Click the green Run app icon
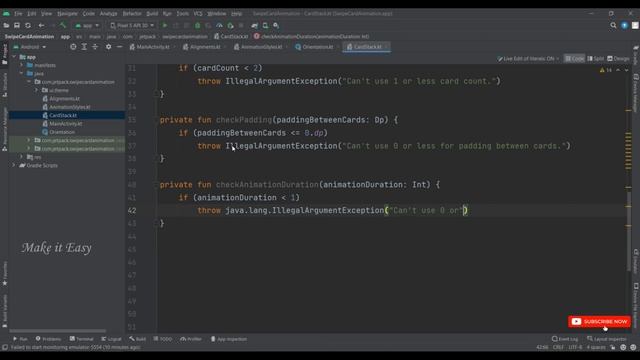 (165, 25)
